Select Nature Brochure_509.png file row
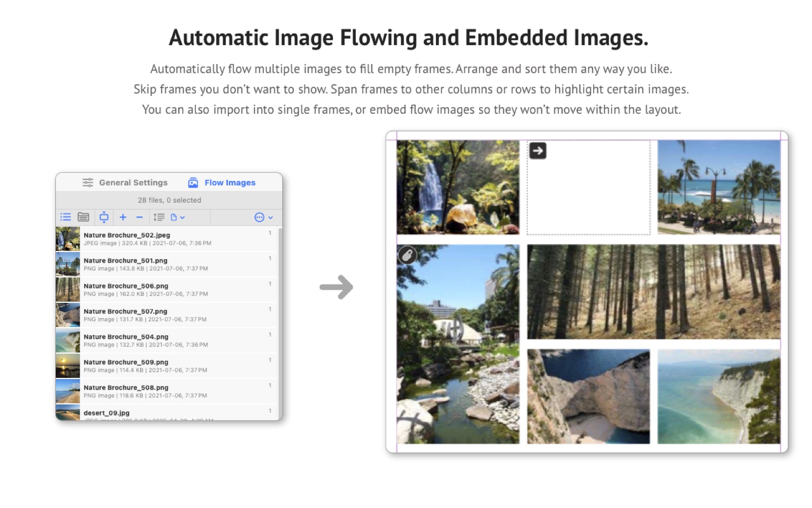This screenshot has width=812, height=508. pyautogui.click(x=166, y=366)
